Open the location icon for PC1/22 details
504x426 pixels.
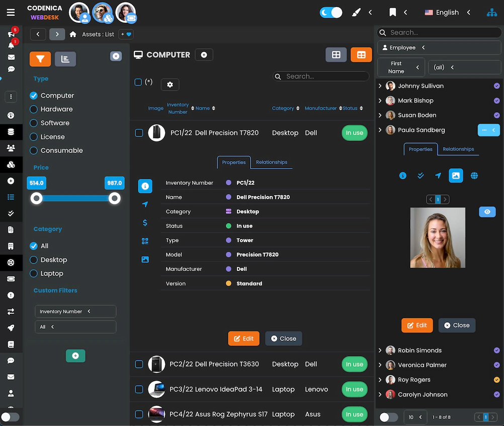[x=145, y=204]
